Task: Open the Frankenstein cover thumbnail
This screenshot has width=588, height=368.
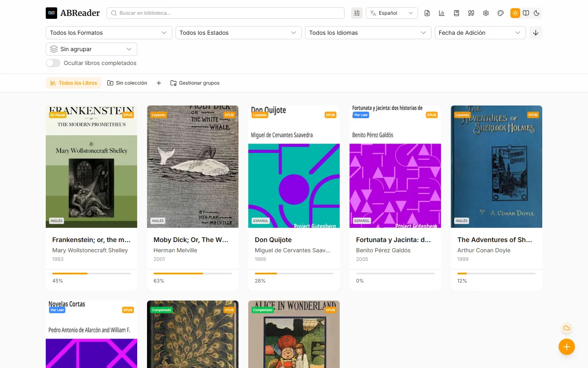Action: tap(91, 167)
